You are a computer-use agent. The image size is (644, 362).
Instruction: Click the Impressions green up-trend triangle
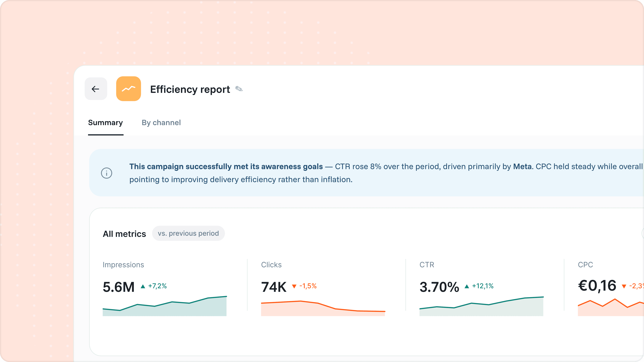[143, 286]
